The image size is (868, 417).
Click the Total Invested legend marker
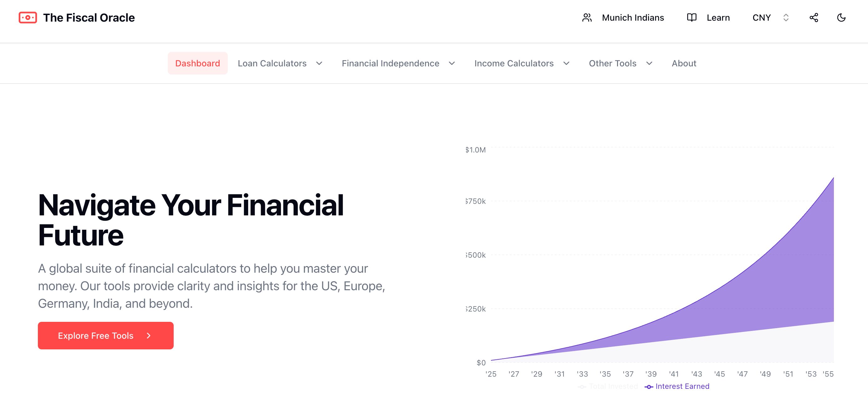point(582,387)
